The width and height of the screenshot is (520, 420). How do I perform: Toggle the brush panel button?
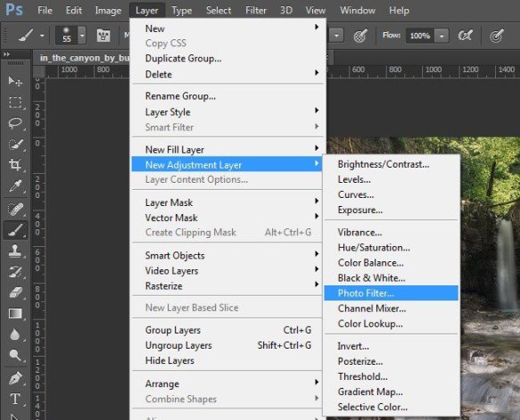point(103,35)
